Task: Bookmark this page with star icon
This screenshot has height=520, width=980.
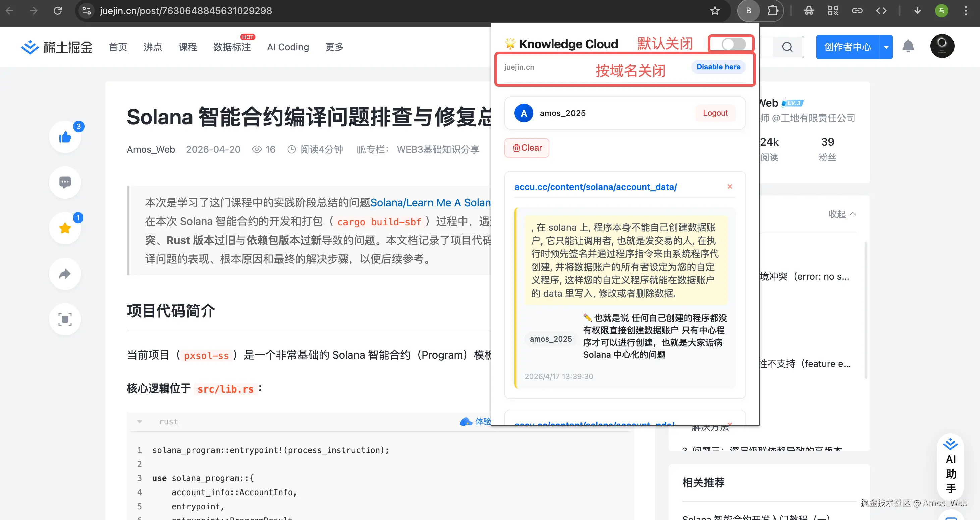Action: pyautogui.click(x=715, y=11)
